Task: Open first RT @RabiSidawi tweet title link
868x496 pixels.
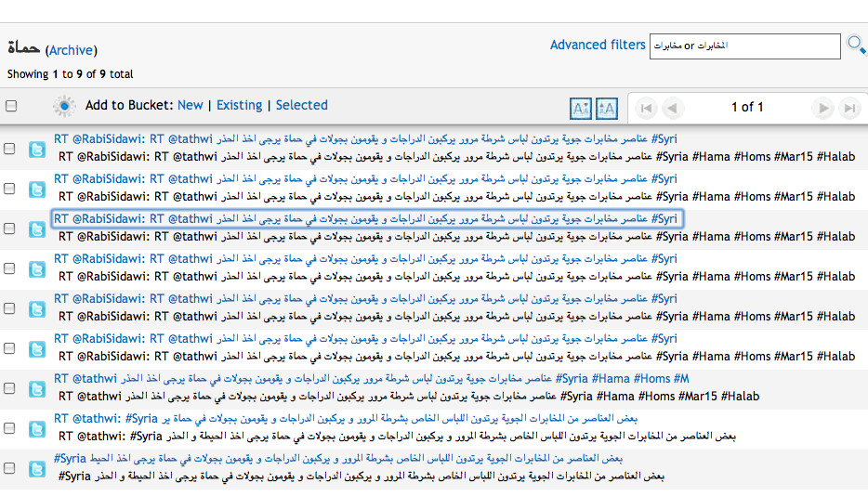Action: pyautogui.click(x=365, y=139)
